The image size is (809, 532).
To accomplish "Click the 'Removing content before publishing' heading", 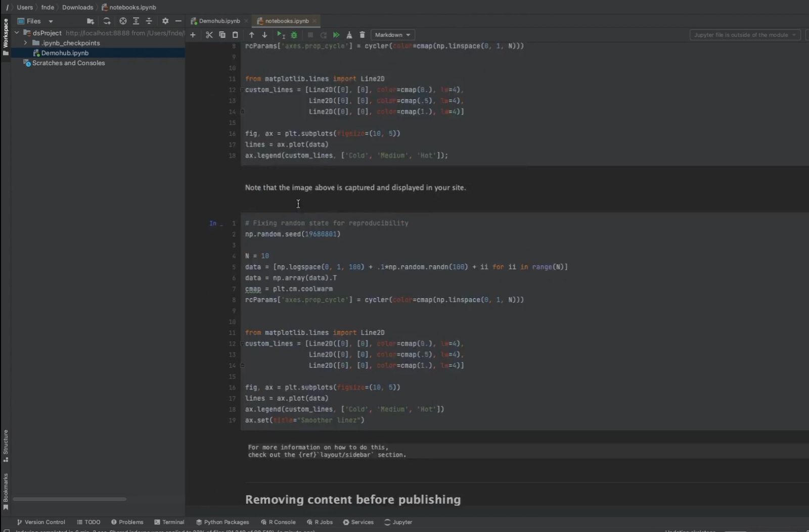I will [x=353, y=500].
